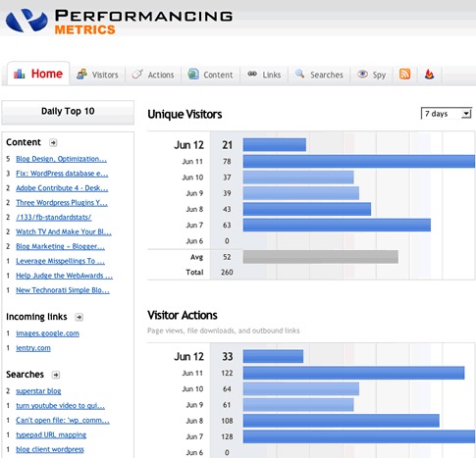Click 'blog client wordpress' search term
476x458 pixels.
pos(50,449)
